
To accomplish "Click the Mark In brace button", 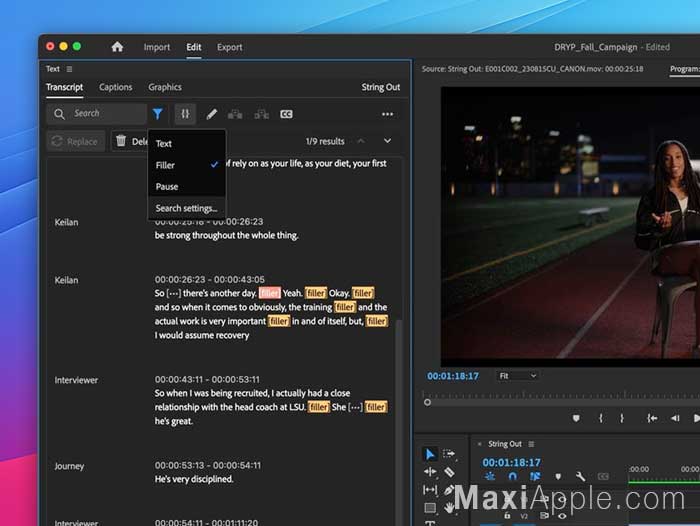I will pos(601,418).
